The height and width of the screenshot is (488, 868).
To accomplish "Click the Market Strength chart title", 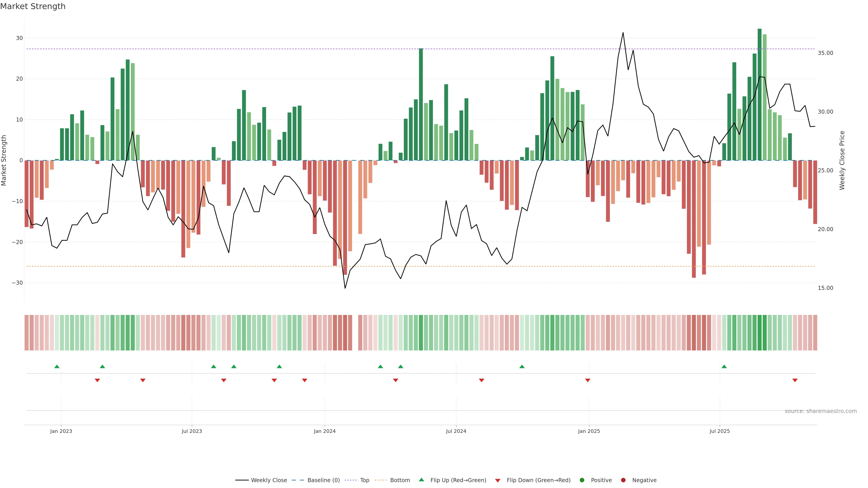I will point(33,6).
